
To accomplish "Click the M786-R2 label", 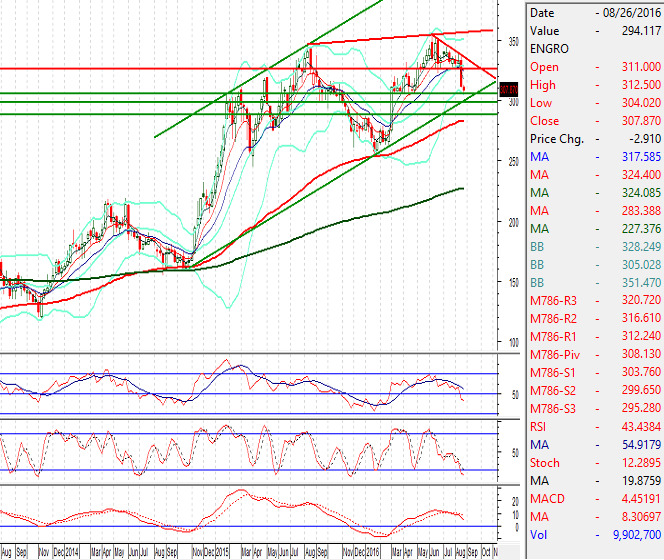I will point(553,319).
